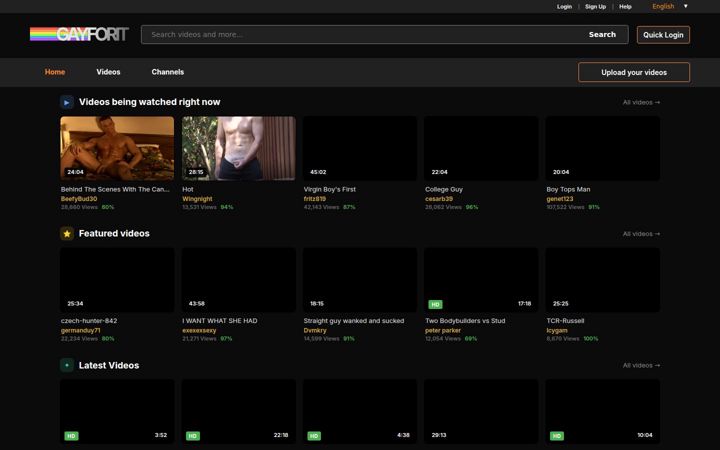Click the HD badge on the 4:38 video
This screenshot has height=450, width=720.
(x=314, y=436)
